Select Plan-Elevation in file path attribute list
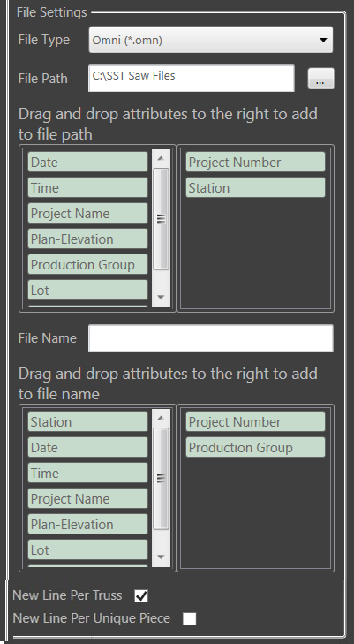The image size is (354, 644). [x=87, y=239]
